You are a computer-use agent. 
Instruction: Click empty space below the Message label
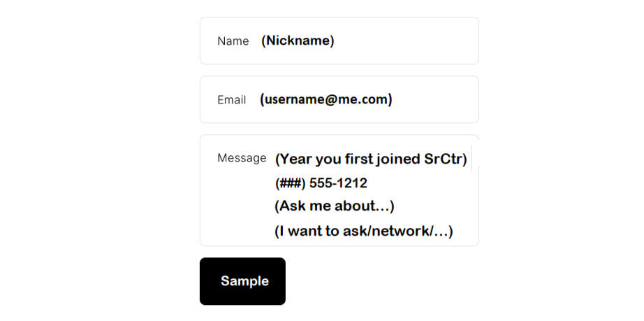[x=237, y=210]
